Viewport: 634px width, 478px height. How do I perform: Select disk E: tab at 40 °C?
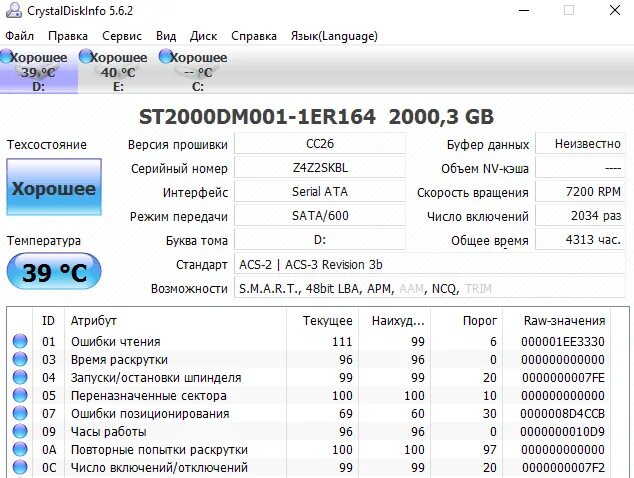[x=118, y=70]
